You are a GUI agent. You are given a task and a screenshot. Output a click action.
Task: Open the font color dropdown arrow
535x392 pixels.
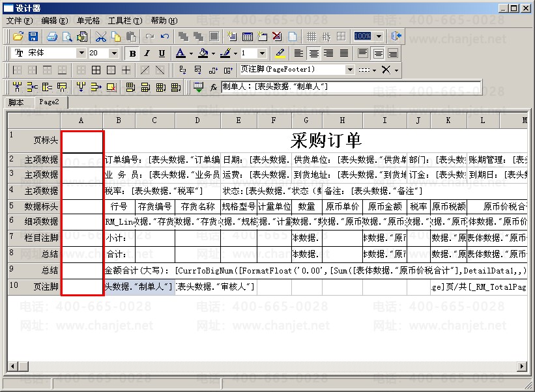(191, 53)
